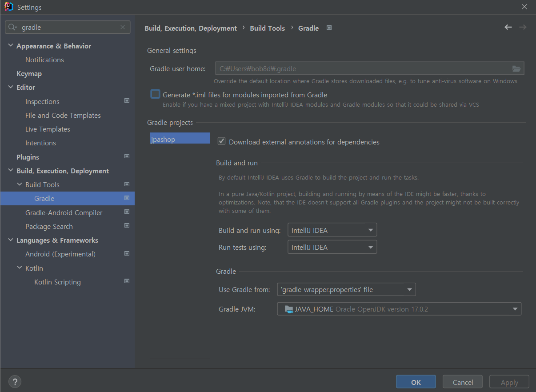Click the IntelliJ IDEA logo in title bar
The image size is (536, 392).
(x=8, y=7)
